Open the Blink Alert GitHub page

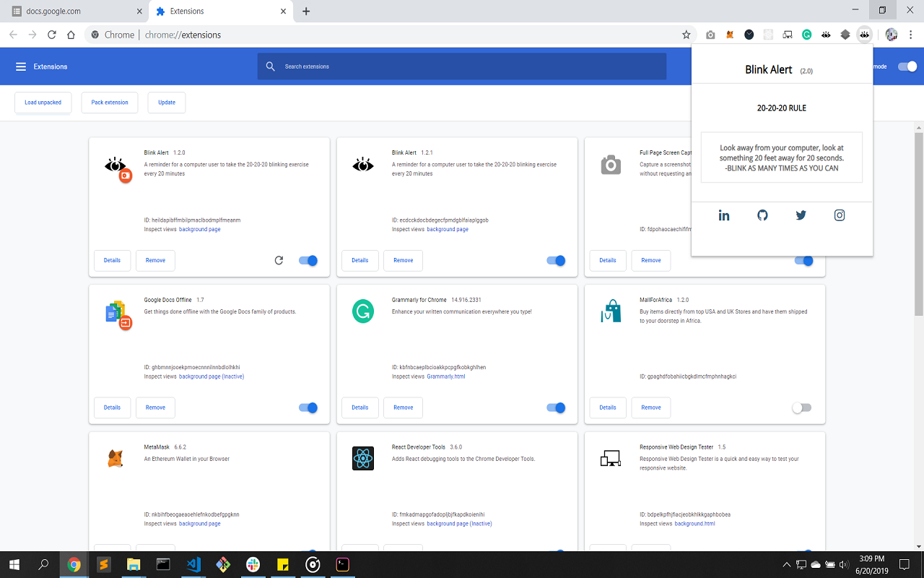(762, 215)
